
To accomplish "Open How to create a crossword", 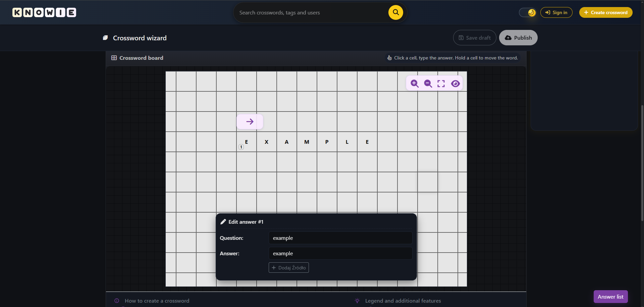I will point(157,301).
